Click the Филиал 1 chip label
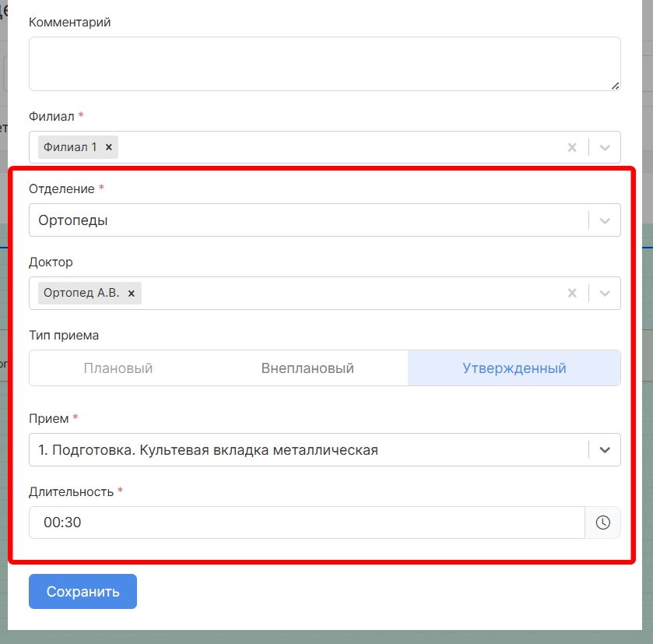653x644 pixels. 71,147
